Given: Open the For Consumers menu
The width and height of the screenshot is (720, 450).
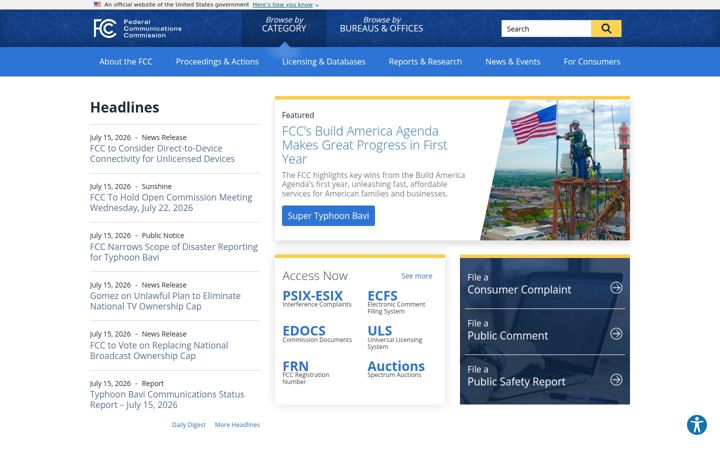Looking at the screenshot, I should point(592,62).
